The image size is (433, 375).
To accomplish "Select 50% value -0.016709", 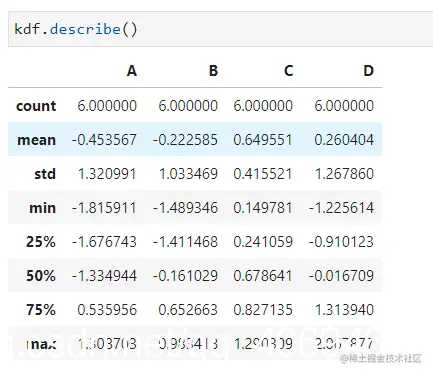I will point(341,276).
